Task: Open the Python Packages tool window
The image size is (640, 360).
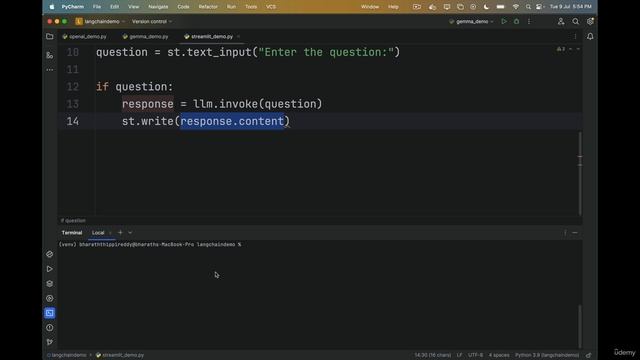Action: tap(49, 284)
